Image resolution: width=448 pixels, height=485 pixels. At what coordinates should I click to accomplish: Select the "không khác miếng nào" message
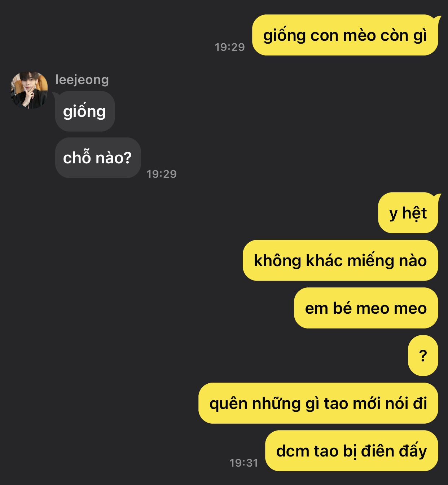(x=341, y=260)
